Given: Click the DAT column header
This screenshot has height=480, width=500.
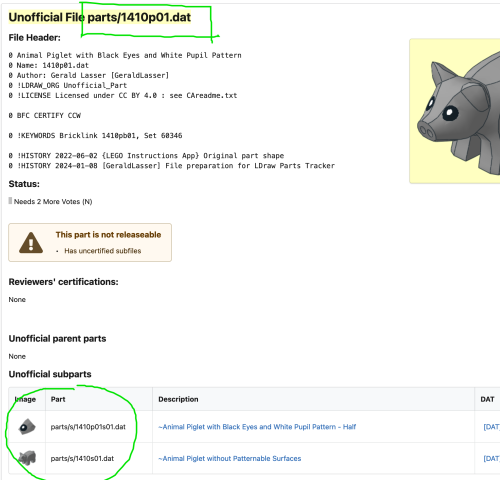Looking at the screenshot, I should 487,399.
